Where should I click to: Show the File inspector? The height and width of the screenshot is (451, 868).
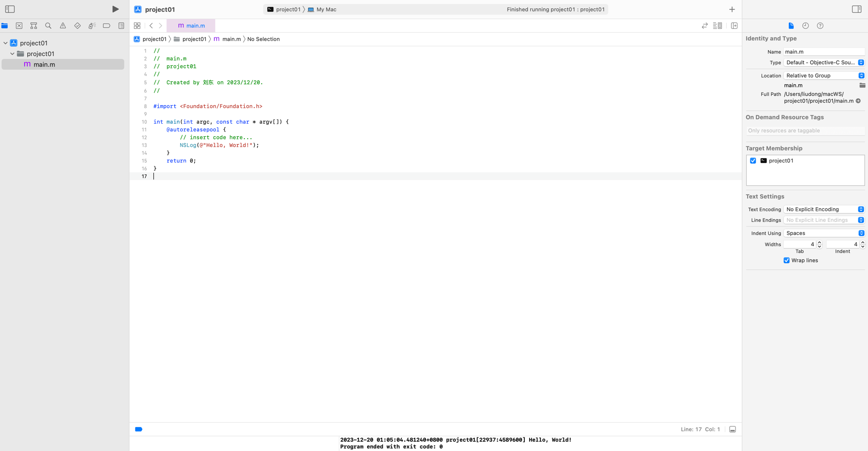pos(791,26)
